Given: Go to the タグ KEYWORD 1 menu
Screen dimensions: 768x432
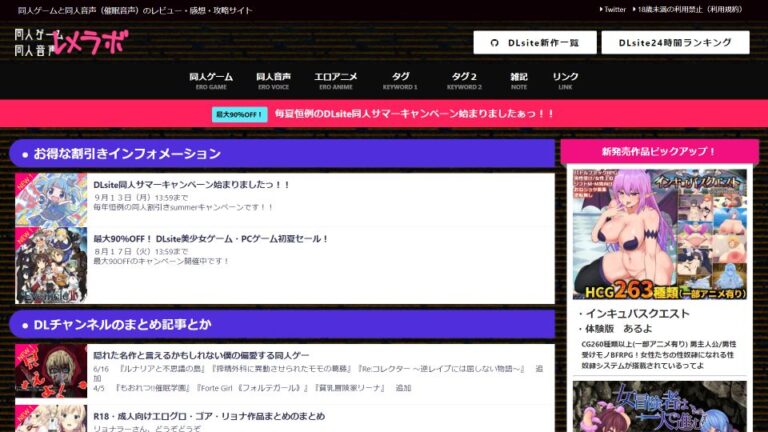Looking at the screenshot, I should click(400, 80).
